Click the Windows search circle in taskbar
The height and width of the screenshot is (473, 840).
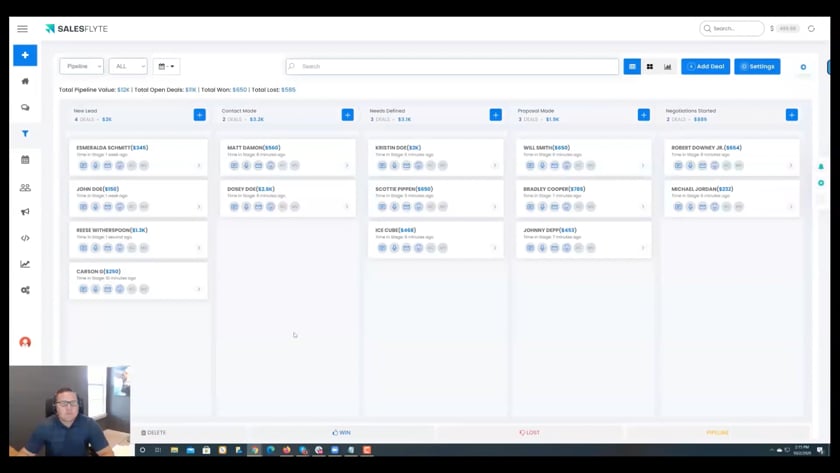(142, 450)
